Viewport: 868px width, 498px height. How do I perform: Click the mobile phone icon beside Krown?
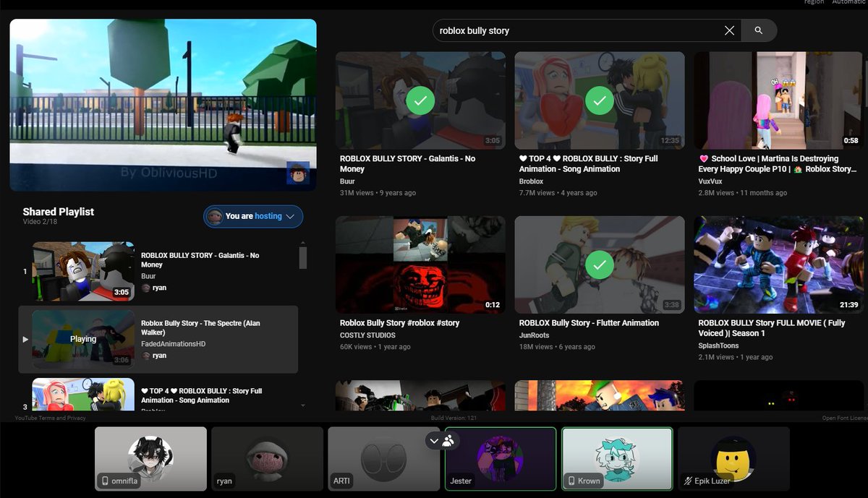pyautogui.click(x=571, y=481)
